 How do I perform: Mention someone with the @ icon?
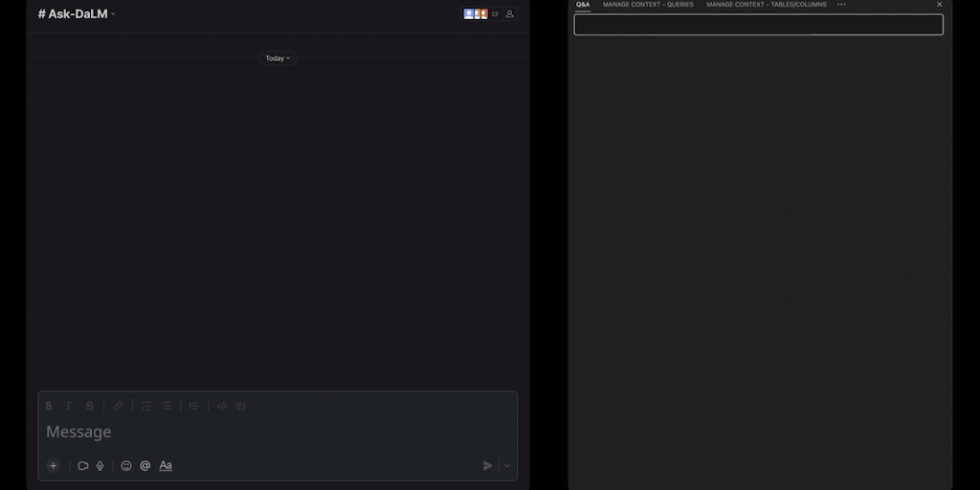point(145,466)
